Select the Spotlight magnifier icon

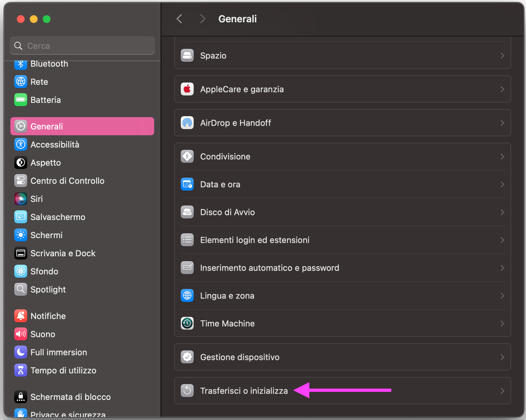(x=20, y=289)
